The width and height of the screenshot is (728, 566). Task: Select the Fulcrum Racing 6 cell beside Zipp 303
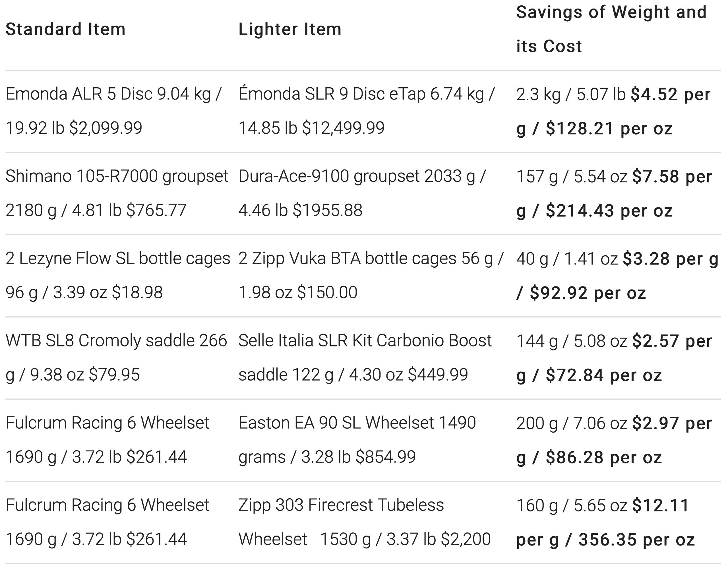click(x=107, y=522)
